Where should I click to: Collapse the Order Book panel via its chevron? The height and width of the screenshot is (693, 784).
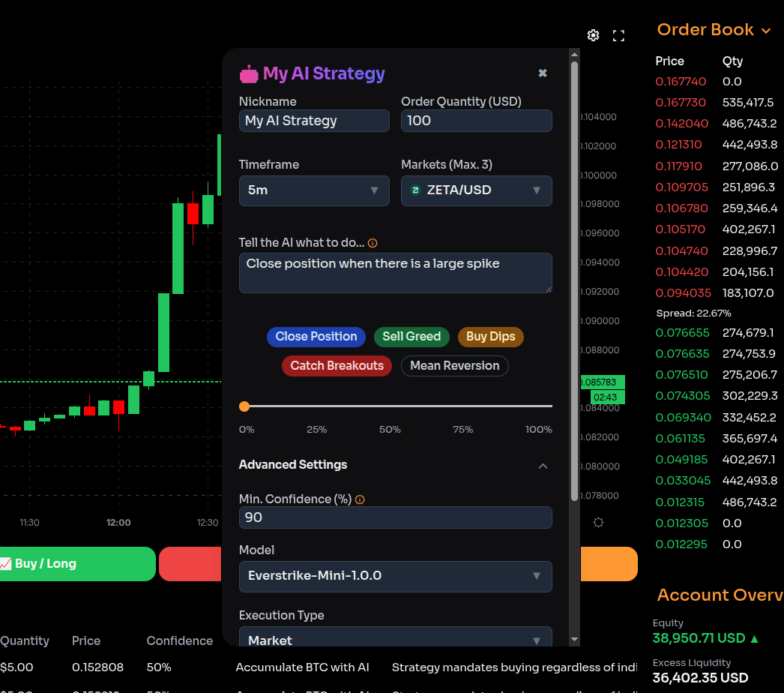(x=766, y=31)
